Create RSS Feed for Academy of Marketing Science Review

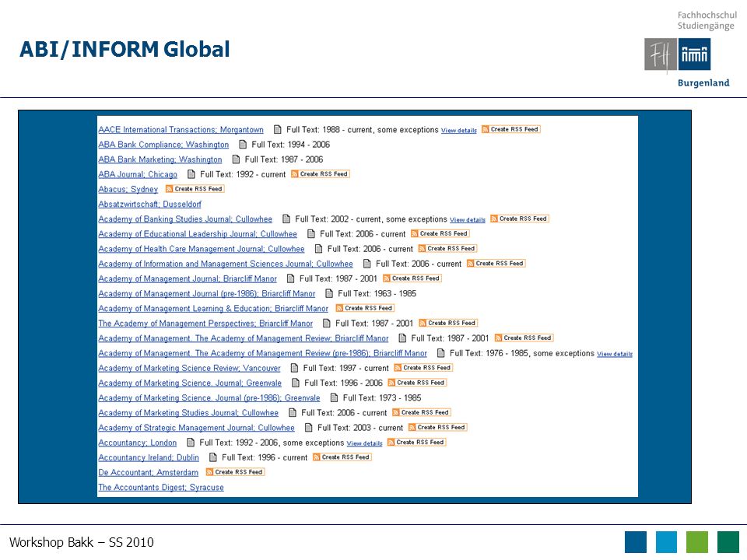[x=423, y=368]
